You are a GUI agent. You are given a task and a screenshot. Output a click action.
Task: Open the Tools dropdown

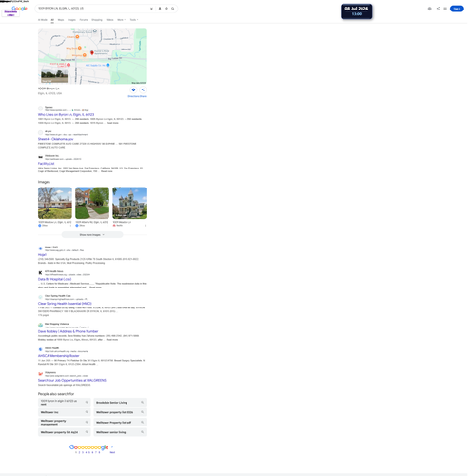pyautogui.click(x=134, y=20)
